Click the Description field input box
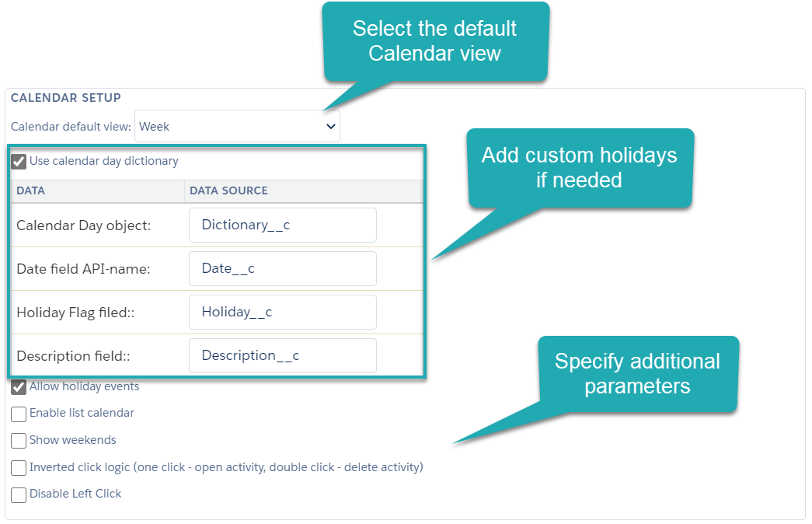The width and height of the screenshot is (812, 524). [x=282, y=355]
